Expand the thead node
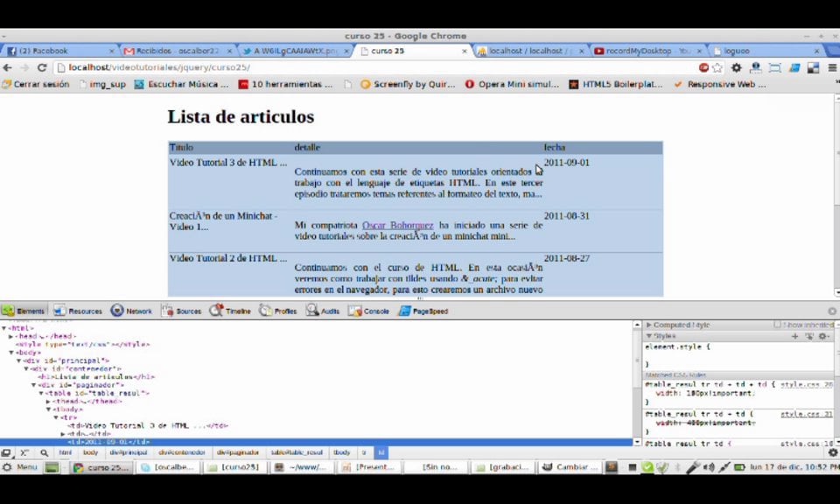This screenshot has width=840, height=504. tap(48, 401)
